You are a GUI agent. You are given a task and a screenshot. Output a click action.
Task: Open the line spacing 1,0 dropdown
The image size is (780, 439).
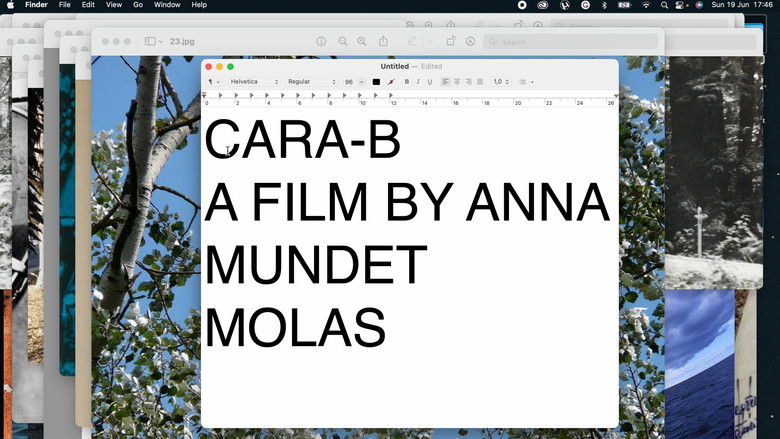(x=501, y=81)
